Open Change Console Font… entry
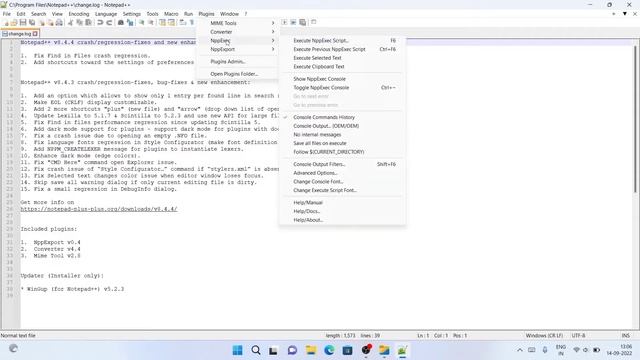 point(342,181)
